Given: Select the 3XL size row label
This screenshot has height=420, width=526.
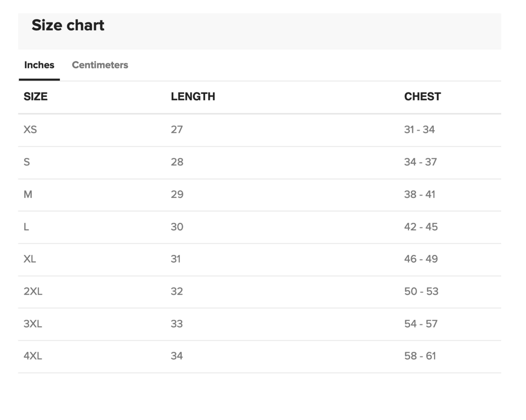Looking at the screenshot, I should click(x=33, y=324).
